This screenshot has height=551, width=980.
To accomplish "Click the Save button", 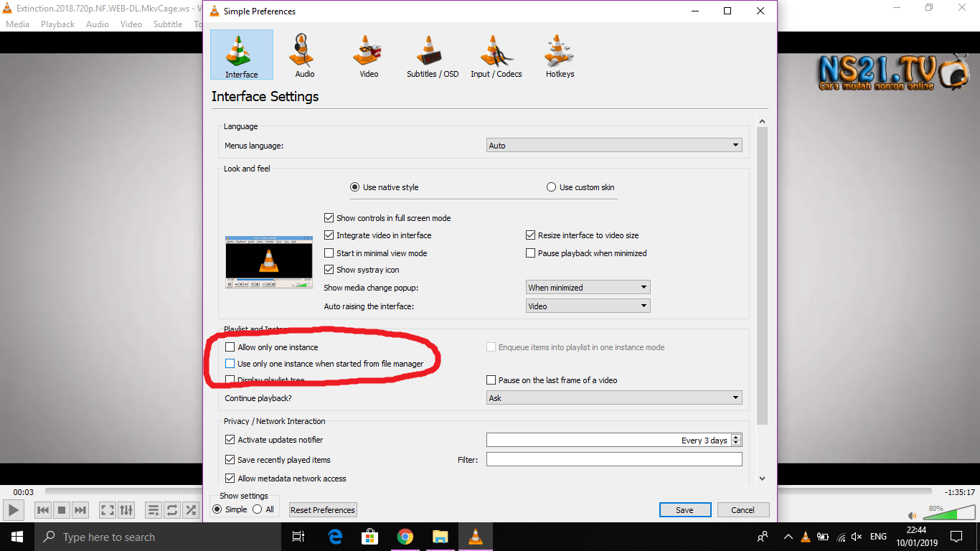I will coord(685,510).
